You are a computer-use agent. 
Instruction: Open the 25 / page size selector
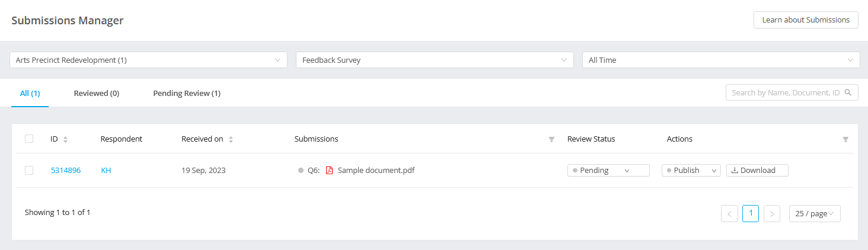pyautogui.click(x=815, y=213)
